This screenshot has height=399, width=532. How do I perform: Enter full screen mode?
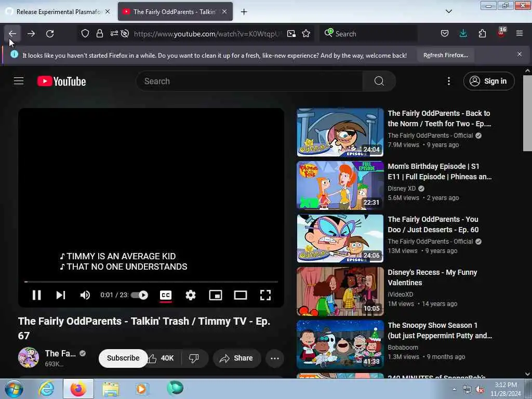(265, 295)
